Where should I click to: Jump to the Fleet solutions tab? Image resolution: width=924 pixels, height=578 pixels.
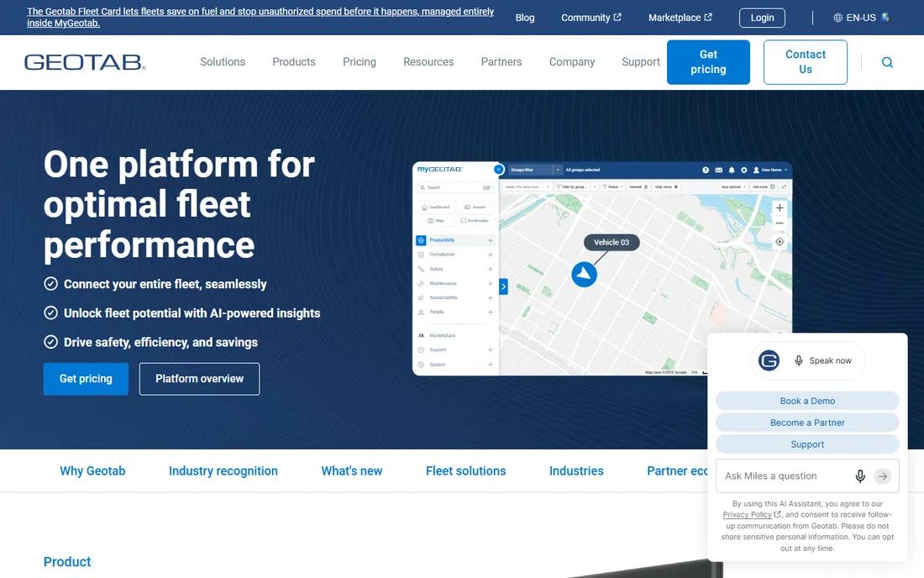[x=465, y=470]
